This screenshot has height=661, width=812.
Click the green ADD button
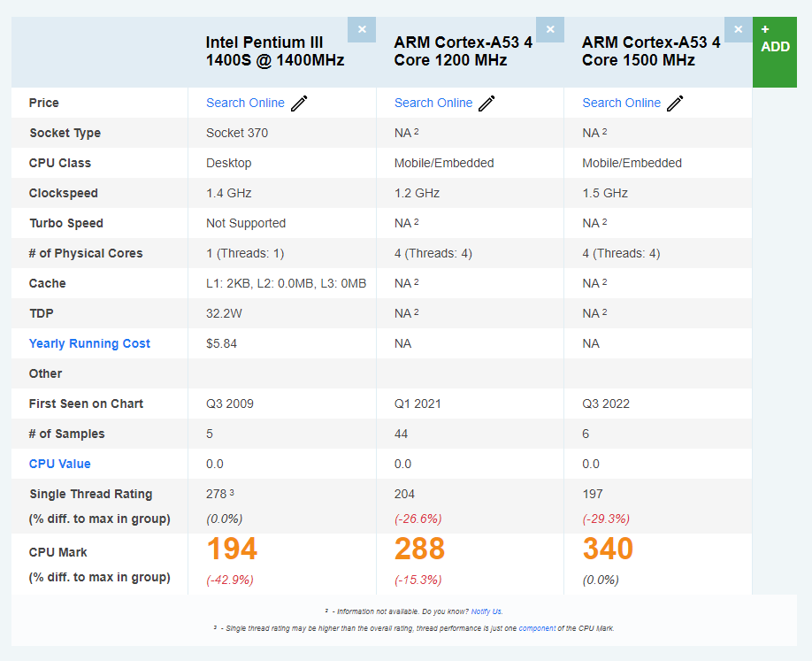coord(775,52)
